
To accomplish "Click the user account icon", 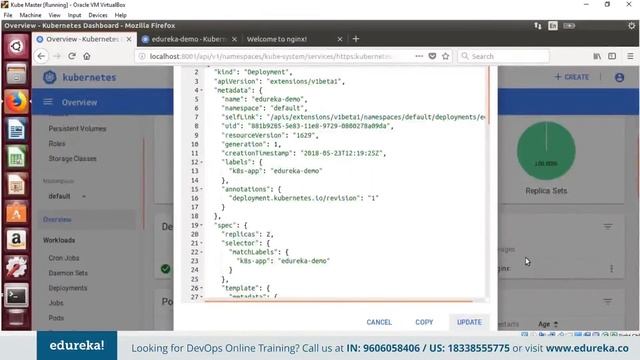I will pyautogui.click(x=619, y=77).
